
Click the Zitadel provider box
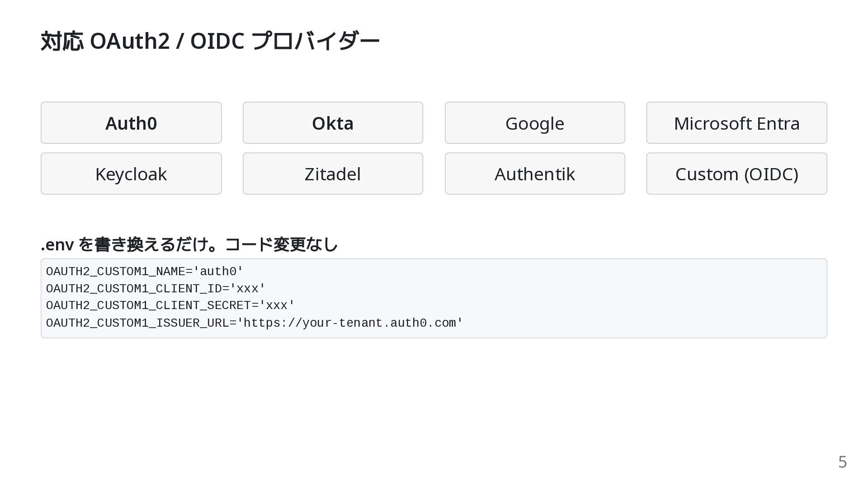click(333, 174)
